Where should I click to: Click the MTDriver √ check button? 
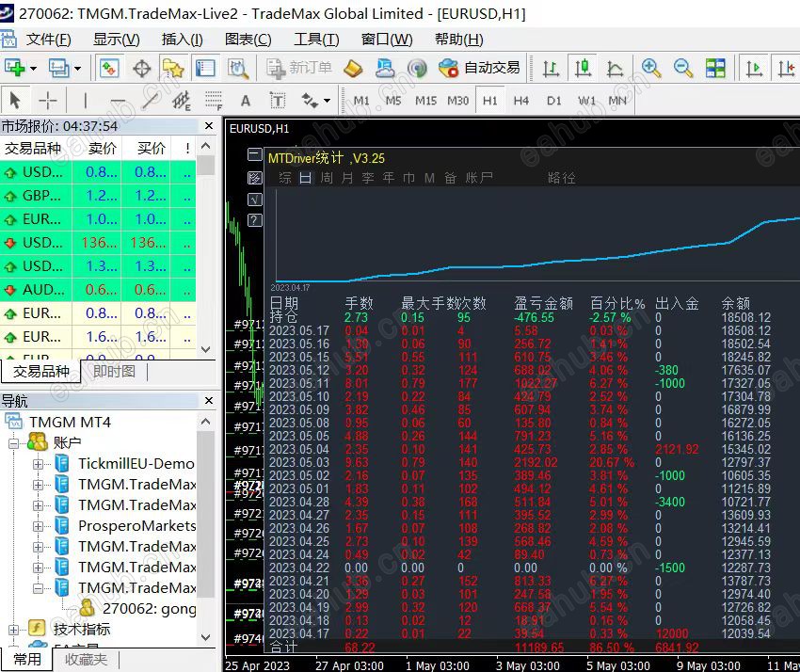pos(255,199)
